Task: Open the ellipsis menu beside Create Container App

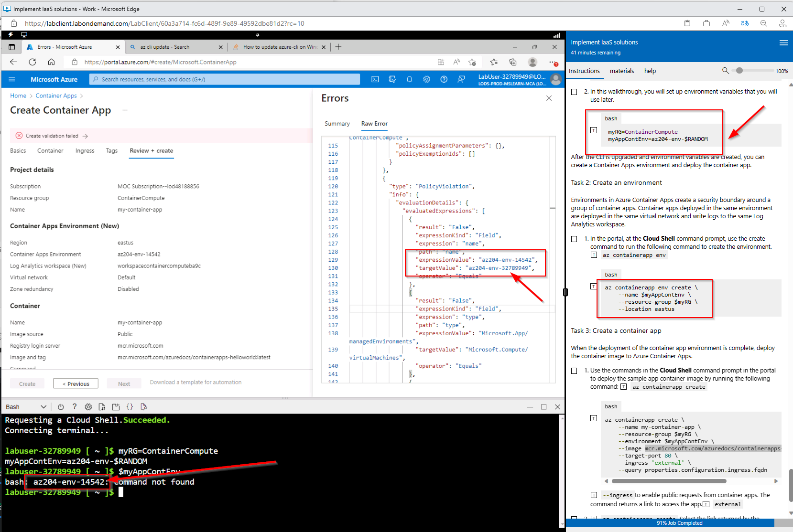Action: tap(125, 110)
